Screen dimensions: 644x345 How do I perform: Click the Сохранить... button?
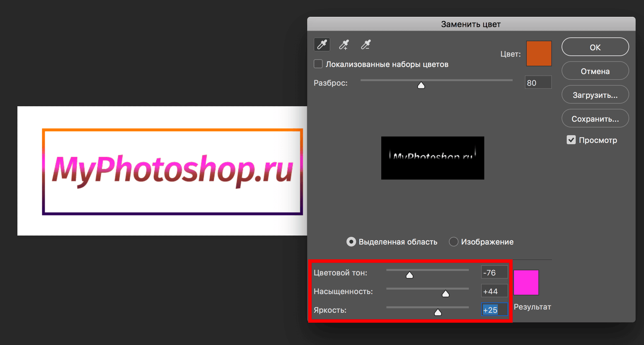595,119
